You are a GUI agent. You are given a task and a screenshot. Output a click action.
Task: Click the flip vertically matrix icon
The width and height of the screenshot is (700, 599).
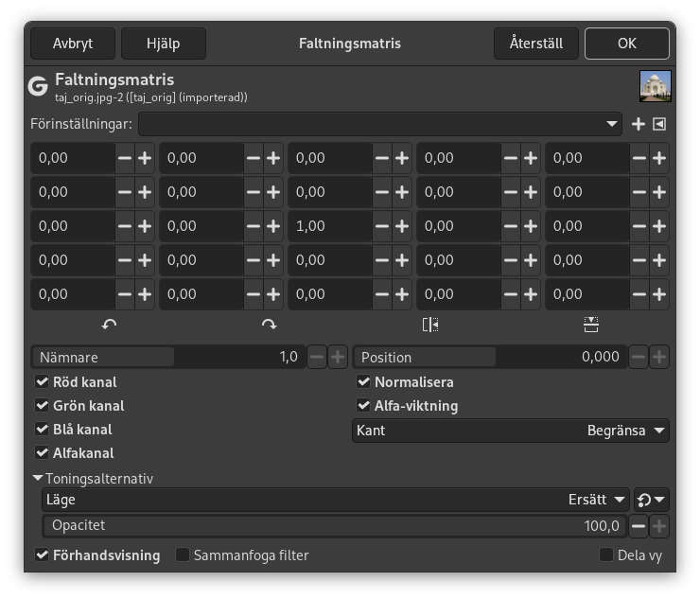pyautogui.click(x=591, y=325)
